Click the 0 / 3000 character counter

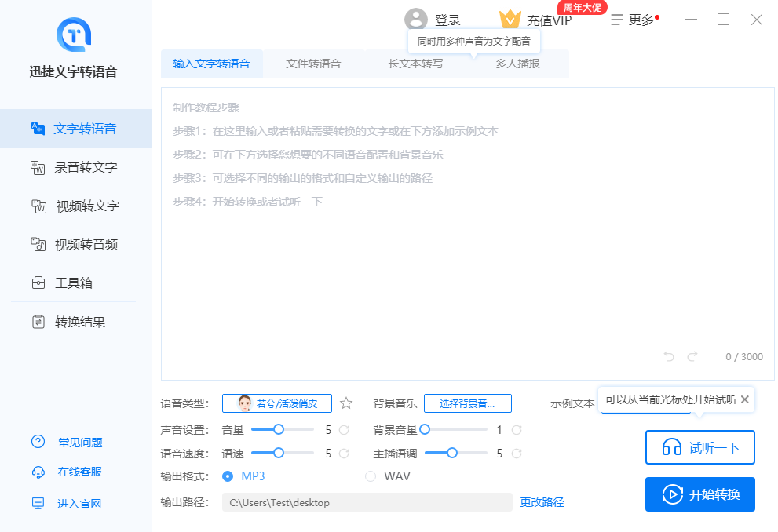(743, 356)
